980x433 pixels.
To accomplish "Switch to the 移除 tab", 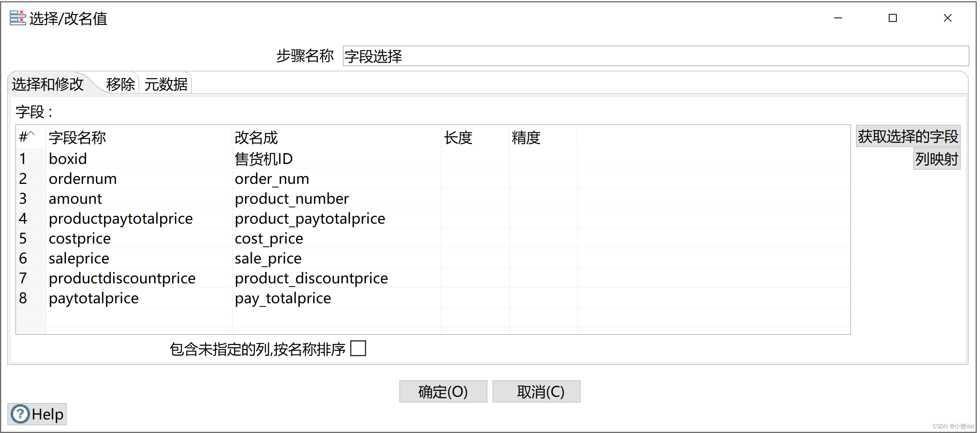I will pos(120,84).
